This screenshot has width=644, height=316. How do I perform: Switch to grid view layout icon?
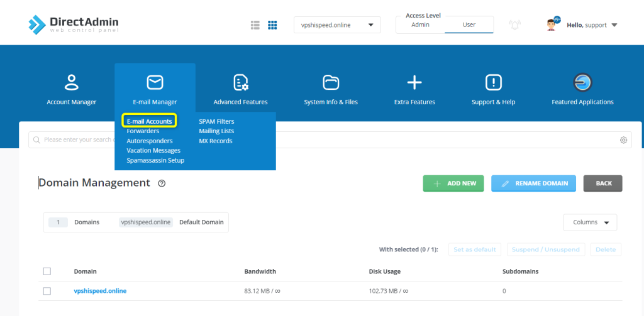point(272,25)
